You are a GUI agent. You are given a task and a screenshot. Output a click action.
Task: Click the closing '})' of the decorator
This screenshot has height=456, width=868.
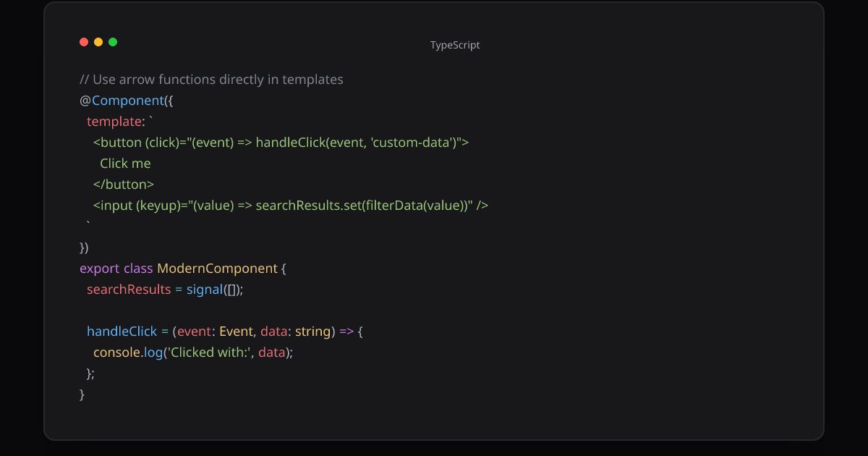[x=84, y=248]
